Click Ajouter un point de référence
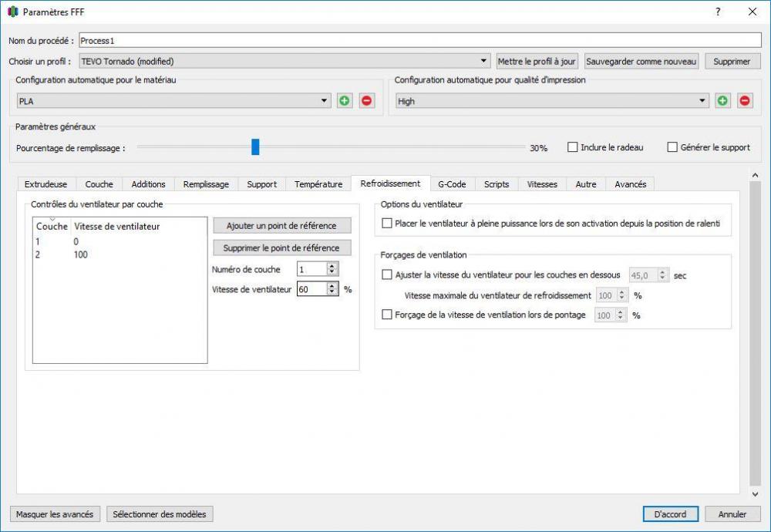This screenshot has width=771, height=532. coord(281,226)
